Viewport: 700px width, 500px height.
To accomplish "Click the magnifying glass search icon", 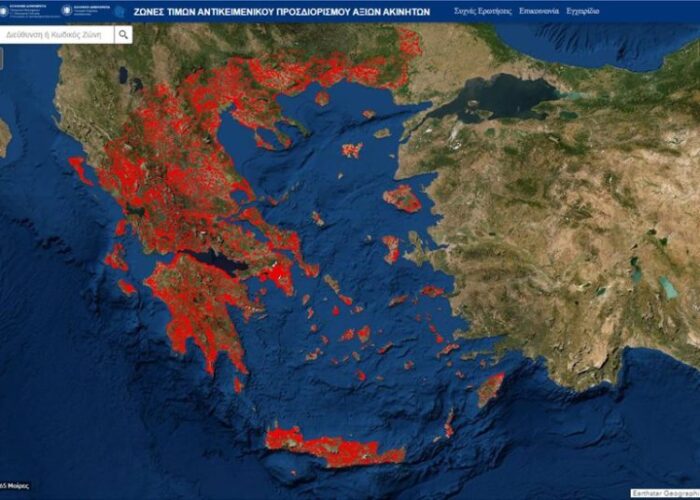I will click(x=123, y=34).
